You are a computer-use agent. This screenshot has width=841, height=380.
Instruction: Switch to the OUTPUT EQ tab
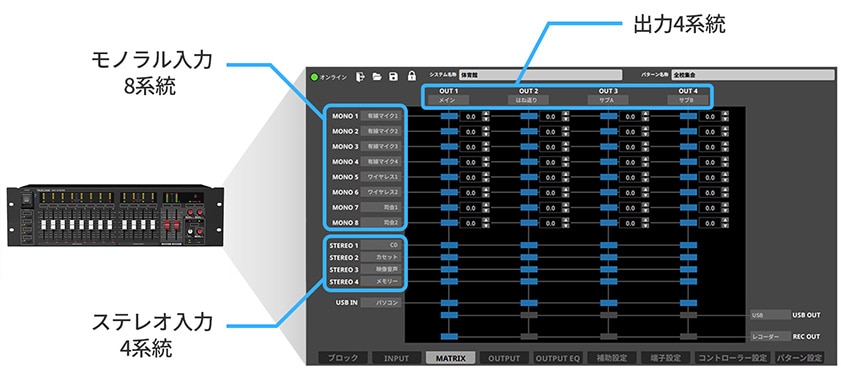[558, 358]
